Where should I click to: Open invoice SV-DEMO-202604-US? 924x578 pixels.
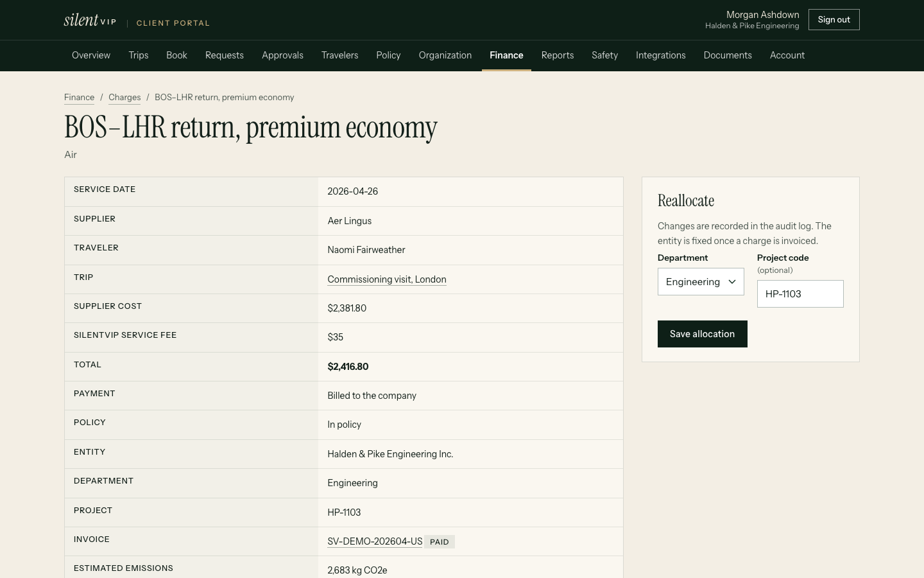[375, 541]
